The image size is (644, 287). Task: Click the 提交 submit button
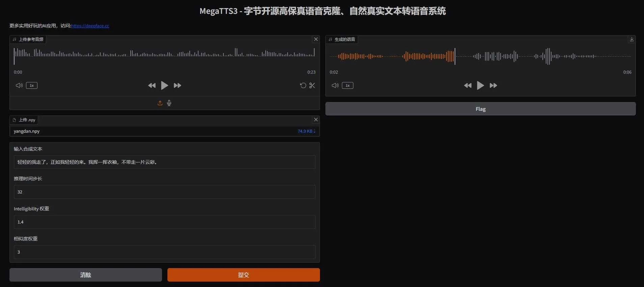[x=244, y=275]
